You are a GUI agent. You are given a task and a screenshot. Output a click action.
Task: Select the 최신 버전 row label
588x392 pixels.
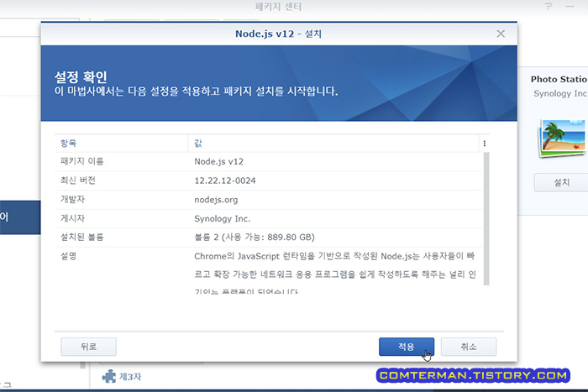pyautogui.click(x=77, y=180)
